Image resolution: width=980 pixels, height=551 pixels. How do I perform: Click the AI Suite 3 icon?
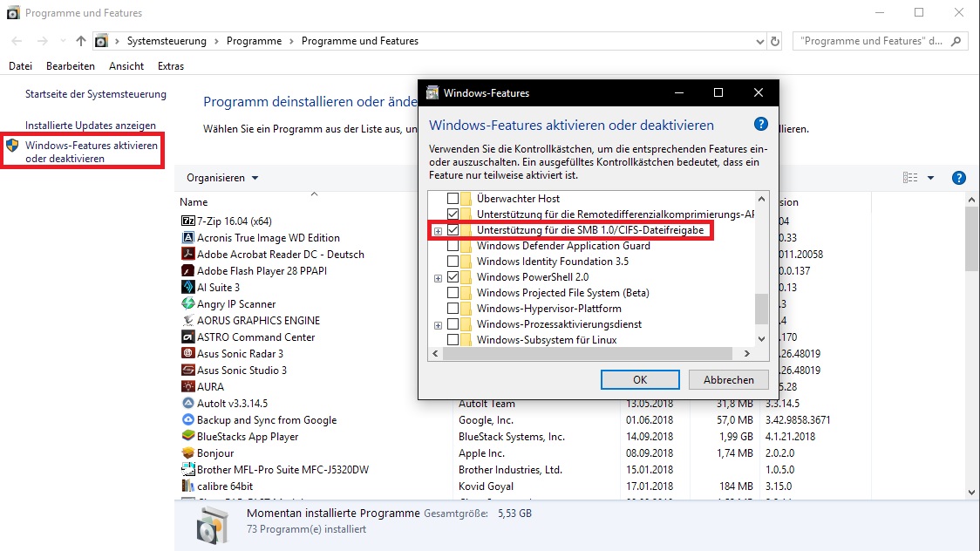tap(187, 287)
